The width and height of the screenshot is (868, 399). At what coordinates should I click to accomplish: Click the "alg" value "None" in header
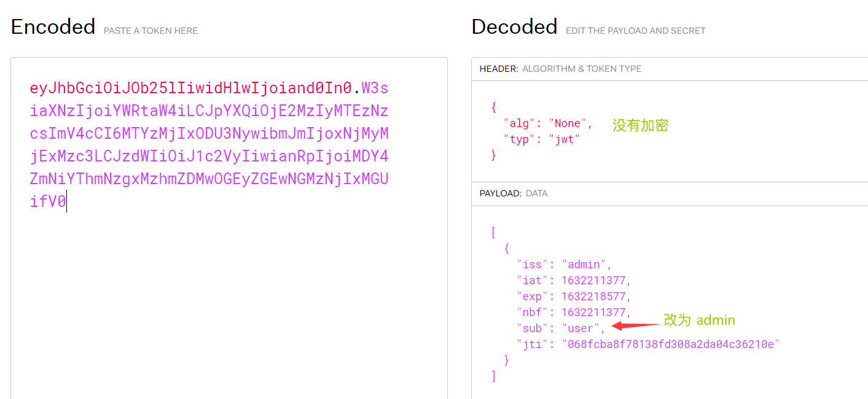click(568, 123)
